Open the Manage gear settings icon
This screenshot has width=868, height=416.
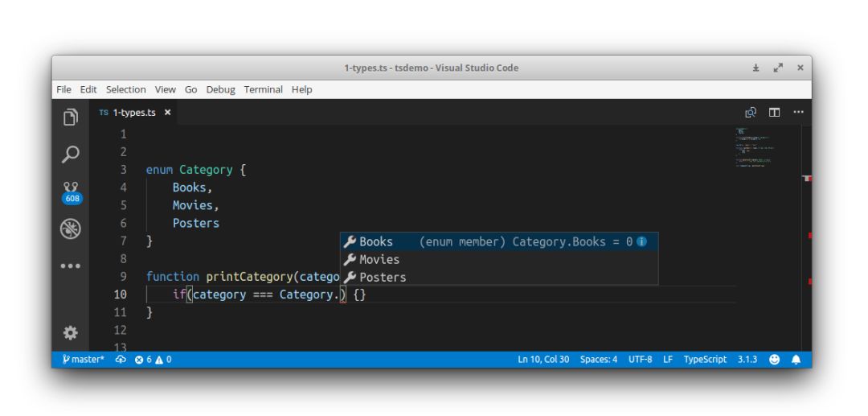[71, 332]
